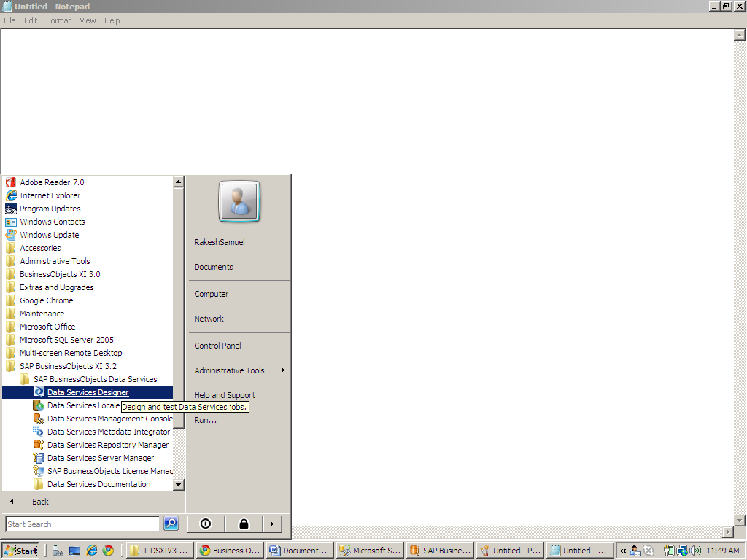This screenshot has width=747, height=560.
Task: Open RakeshSamuel user folder link
Action: tap(219, 242)
